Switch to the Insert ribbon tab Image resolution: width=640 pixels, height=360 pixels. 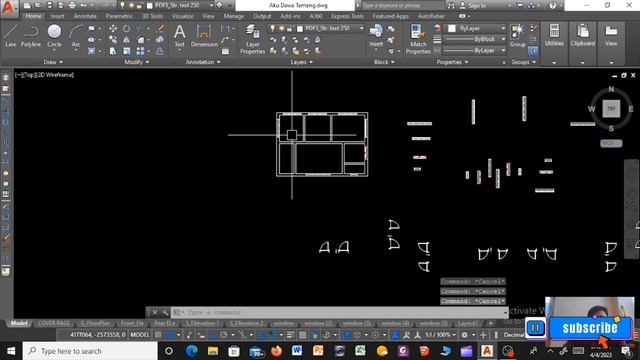click(x=57, y=16)
